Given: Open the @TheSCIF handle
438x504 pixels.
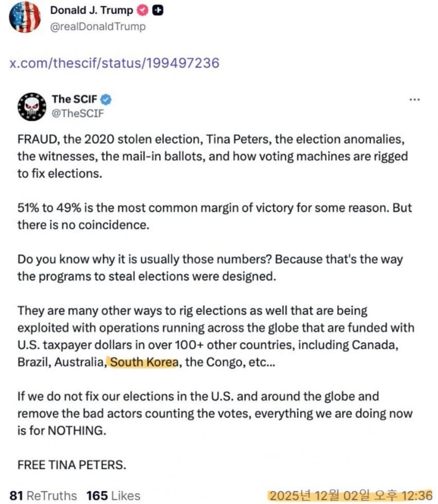Looking at the screenshot, I should [77, 114].
